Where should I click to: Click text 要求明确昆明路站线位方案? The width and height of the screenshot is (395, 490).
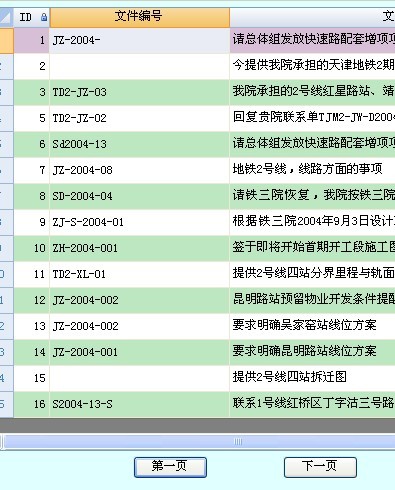tap(305, 351)
